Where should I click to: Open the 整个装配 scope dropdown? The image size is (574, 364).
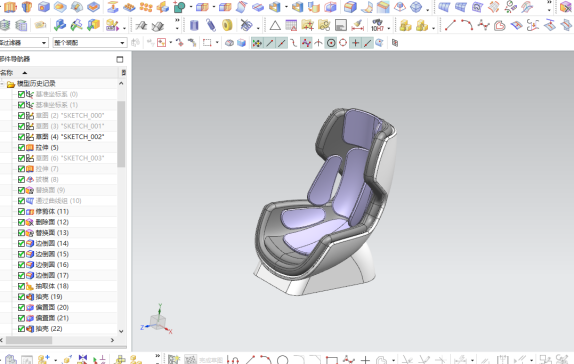[x=122, y=43]
